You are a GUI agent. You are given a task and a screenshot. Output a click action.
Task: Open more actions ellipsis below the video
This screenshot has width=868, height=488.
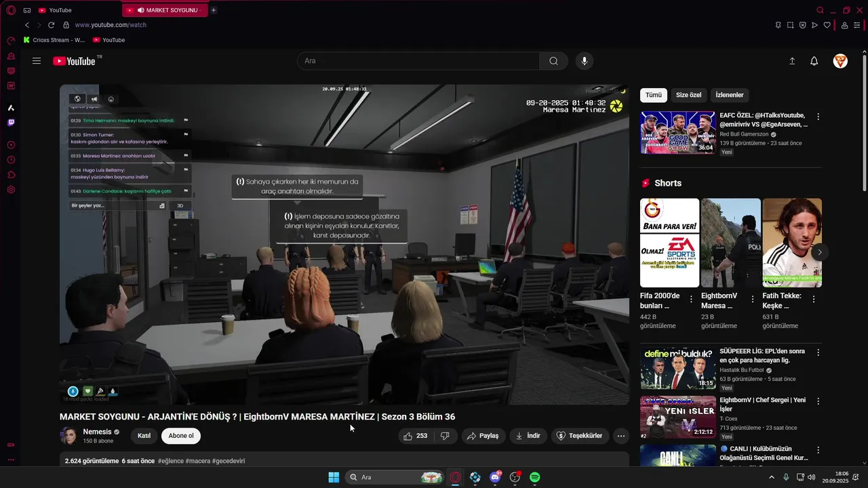pyautogui.click(x=620, y=436)
